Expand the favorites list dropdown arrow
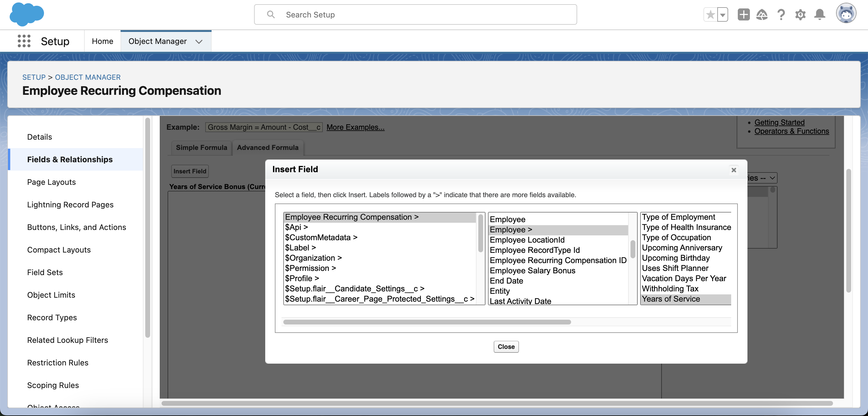Viewport: 868px width, 416px height. coord(722,14)
